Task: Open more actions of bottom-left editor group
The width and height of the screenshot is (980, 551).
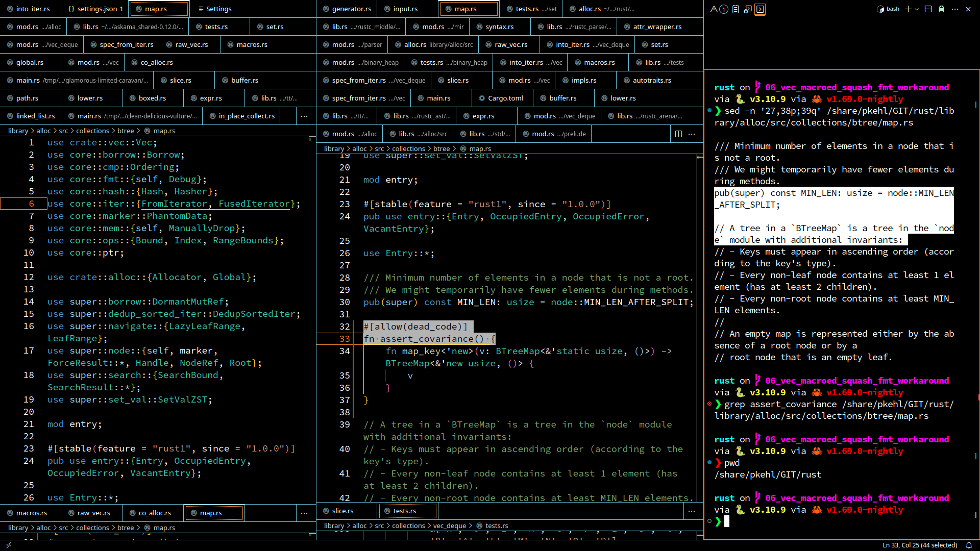Action: 304,513
